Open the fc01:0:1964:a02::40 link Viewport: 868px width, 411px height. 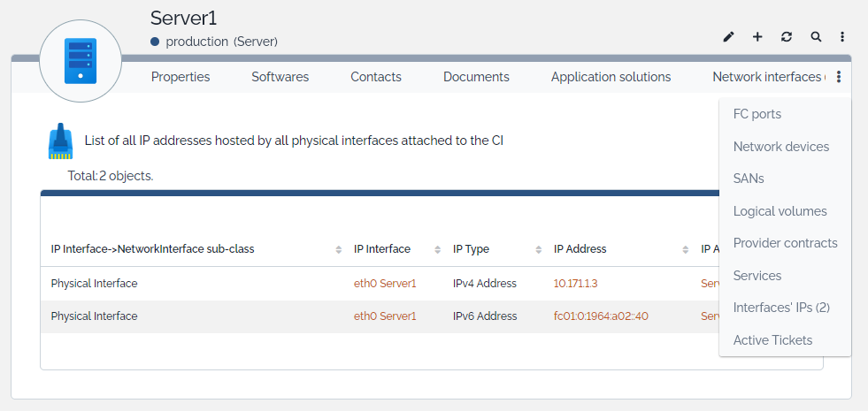click(x=601, y=316)
